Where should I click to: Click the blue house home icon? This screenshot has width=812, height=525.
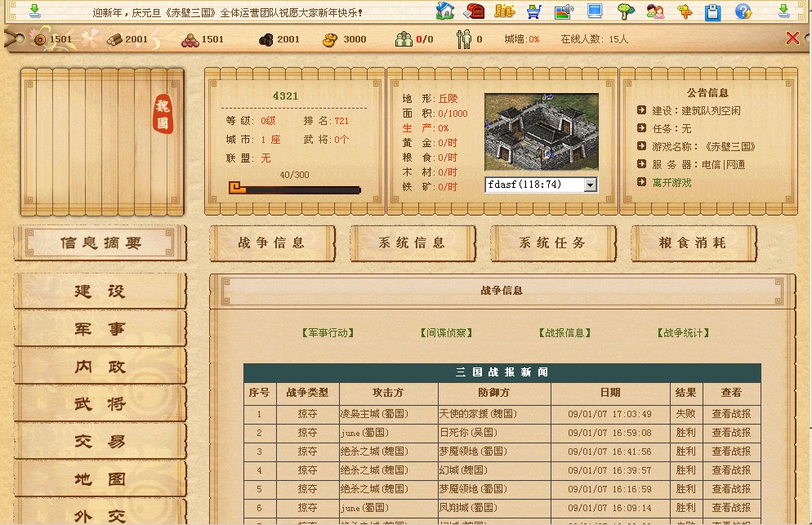point(445,11)
